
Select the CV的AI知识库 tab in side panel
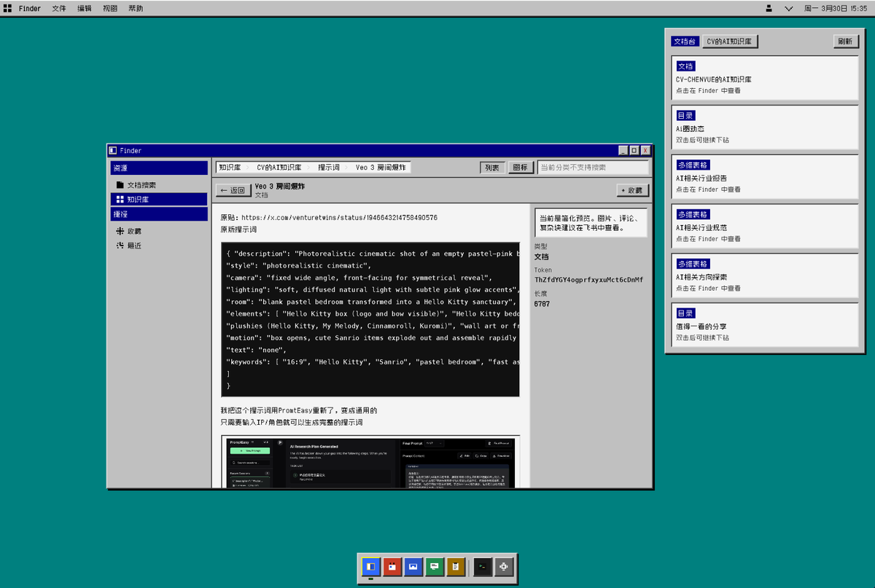click(x=730, y=42)
